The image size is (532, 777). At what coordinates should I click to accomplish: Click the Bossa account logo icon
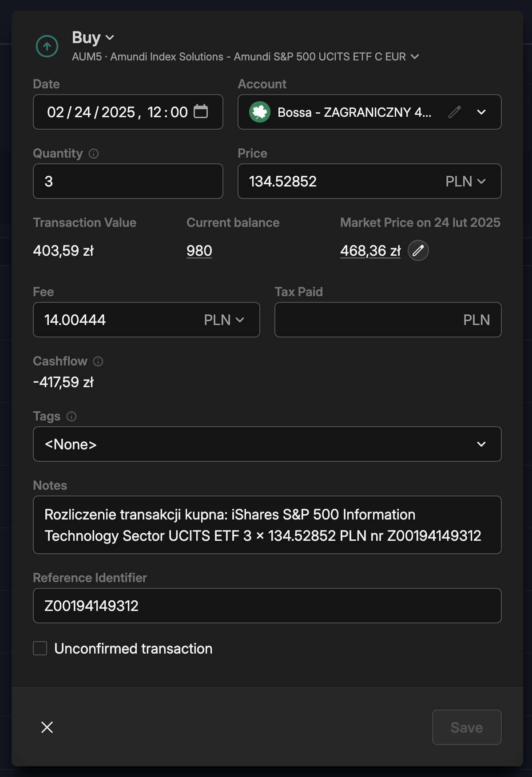(x=260, y=112)
